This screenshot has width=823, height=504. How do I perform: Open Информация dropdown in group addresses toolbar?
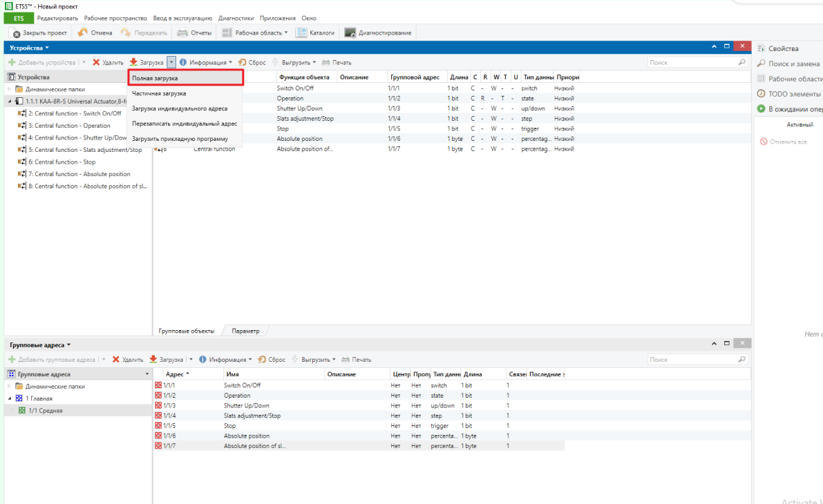pyautogui.click(x=226, y=360)
